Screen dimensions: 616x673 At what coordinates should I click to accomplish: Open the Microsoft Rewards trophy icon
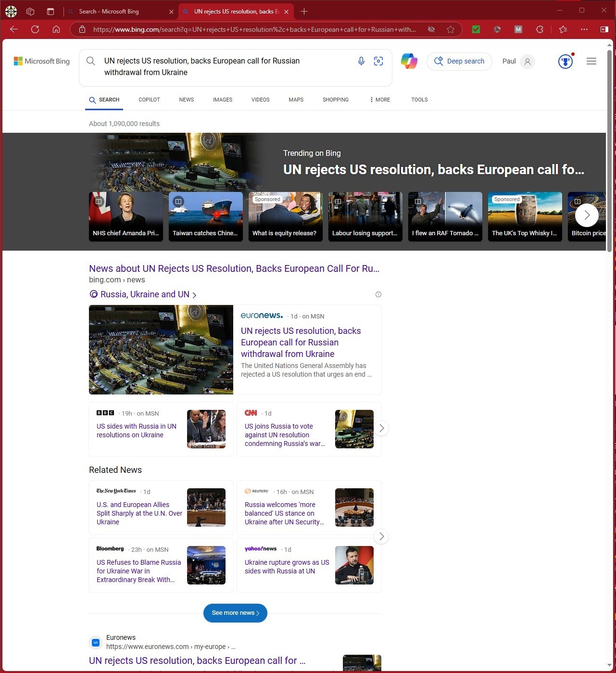566,61
